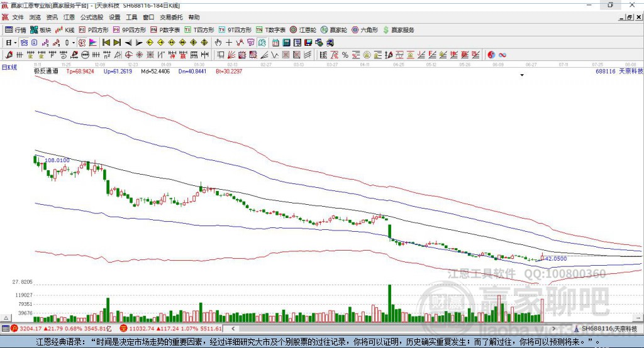This screenshot has width=644, height=348.
Task: Open the 浏览 menu
Action: 35,17
